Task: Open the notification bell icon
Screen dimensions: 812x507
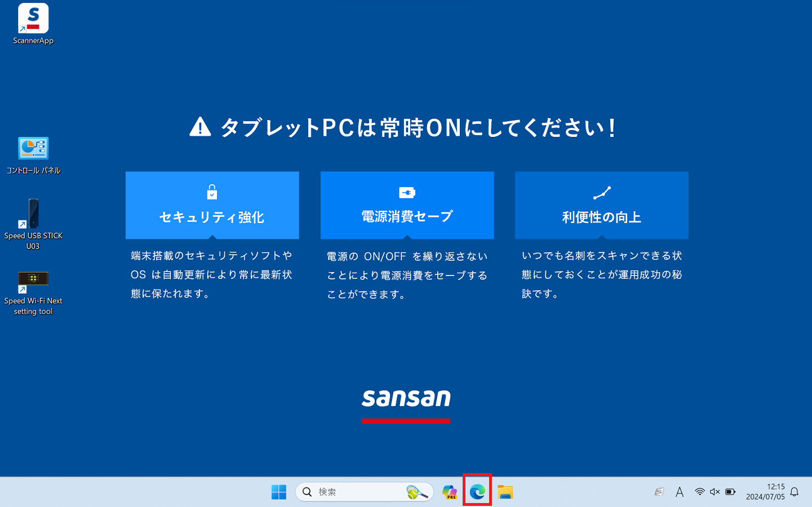Action: coord(795,492)
